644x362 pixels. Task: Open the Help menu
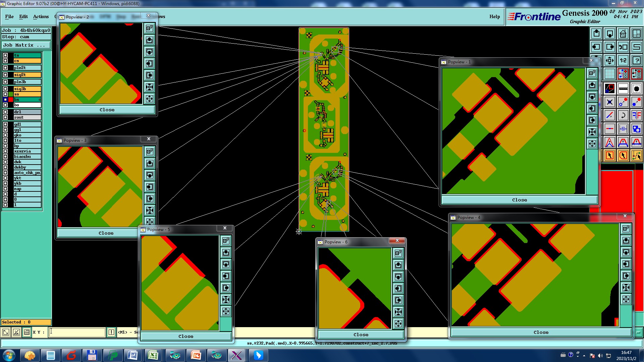(494, 16)
